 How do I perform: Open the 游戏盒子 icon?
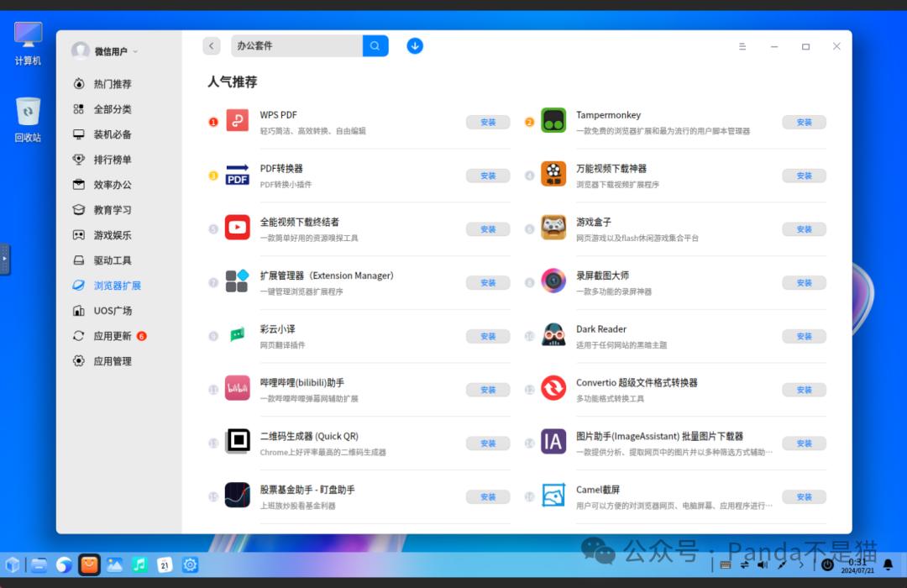tap(553, 228)
